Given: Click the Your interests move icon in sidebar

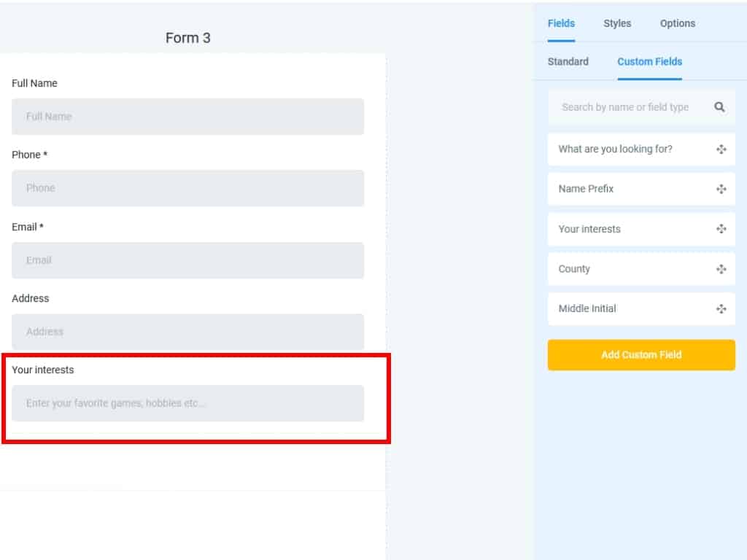Looking at the screenshot, I should [721, 229].
